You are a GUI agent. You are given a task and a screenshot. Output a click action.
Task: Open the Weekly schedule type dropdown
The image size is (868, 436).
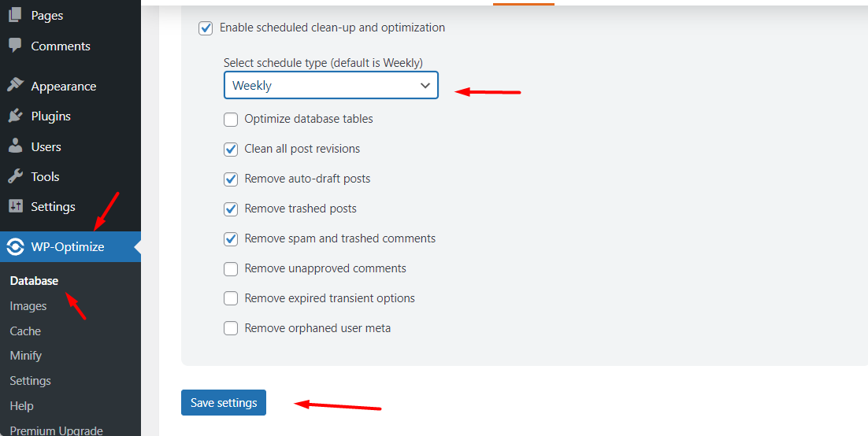pyautogui.click(x=331, y=86)
